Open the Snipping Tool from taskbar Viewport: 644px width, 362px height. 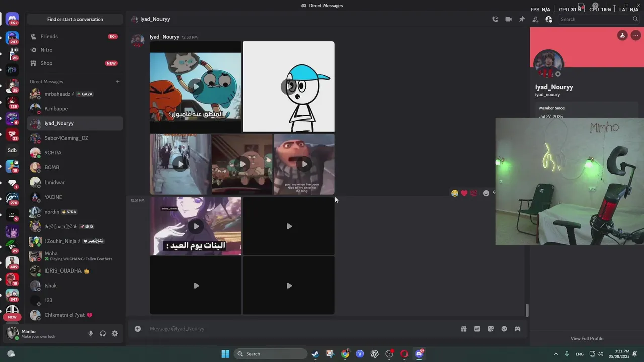[330, 354]
